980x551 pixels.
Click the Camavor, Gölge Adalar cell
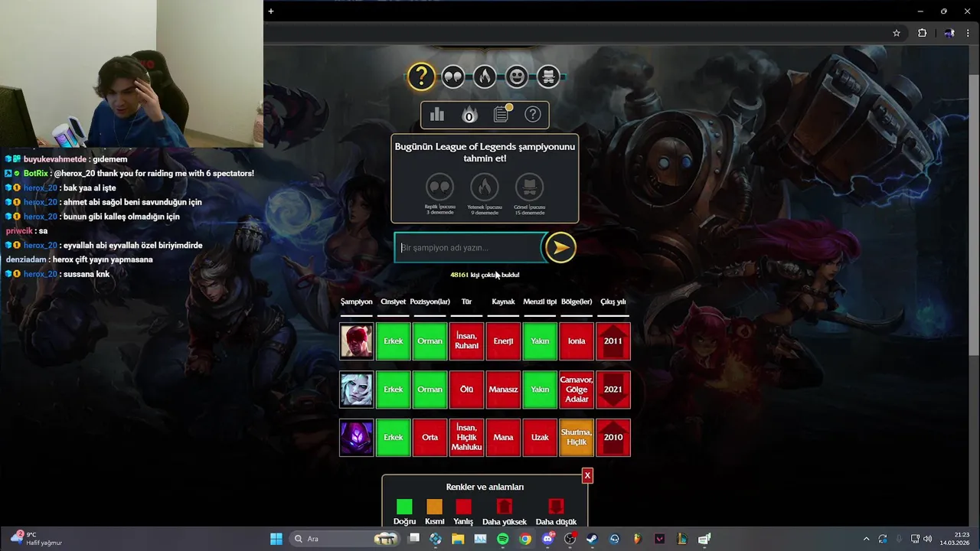pos(577,390)
